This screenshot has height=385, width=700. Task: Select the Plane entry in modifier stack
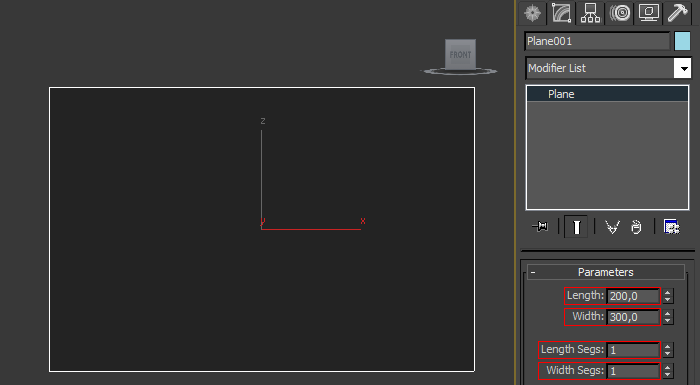(x=608, y=94)
